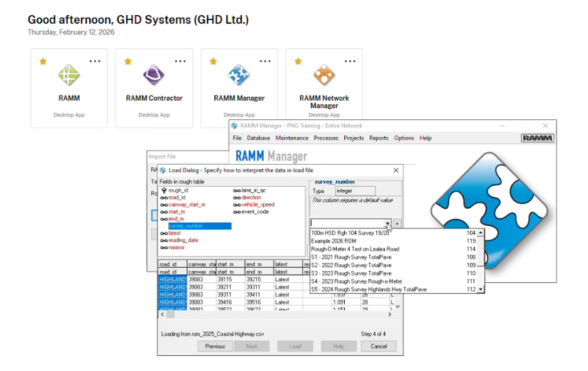Click the Load Dialog title bar icon
Viewport: 588px width, 371px height.
[163, 170]
